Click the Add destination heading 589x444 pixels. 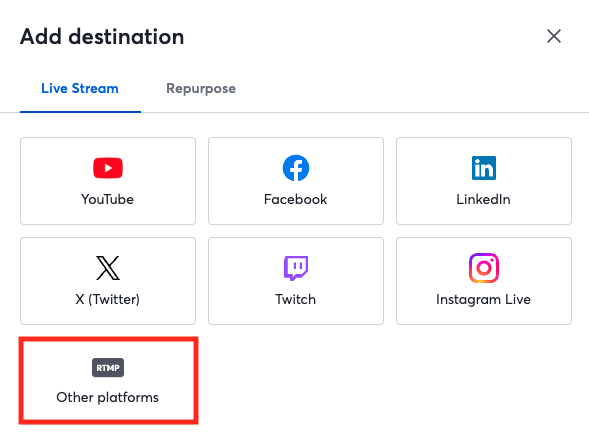click(x=102, y=36)
